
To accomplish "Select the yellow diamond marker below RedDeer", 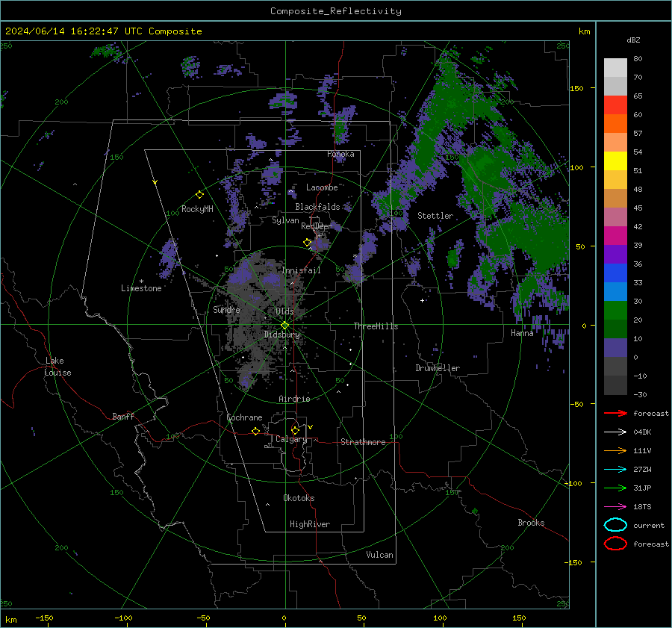I will pyautogui.click(x=308, y=243).
